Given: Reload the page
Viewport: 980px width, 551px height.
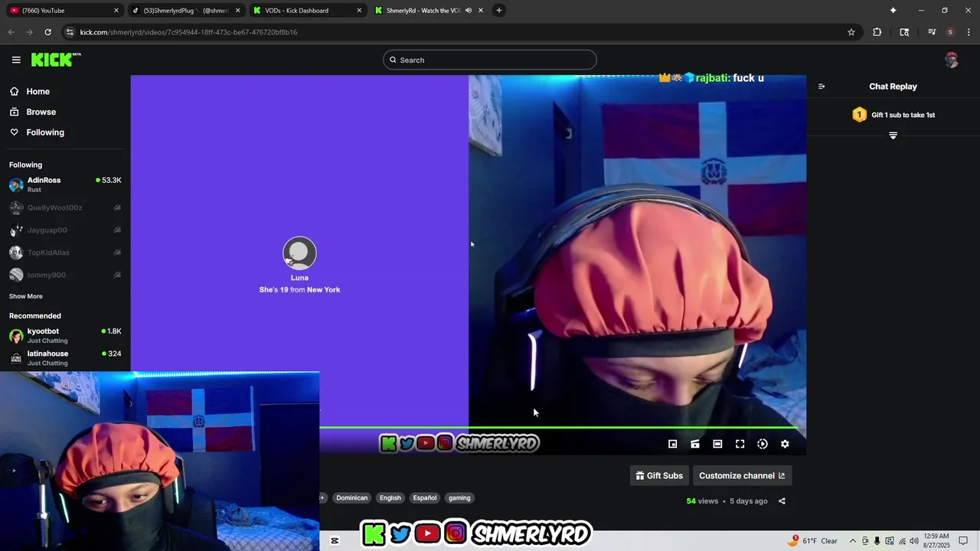Looking at the screenshot, I should tap(47, 32).
